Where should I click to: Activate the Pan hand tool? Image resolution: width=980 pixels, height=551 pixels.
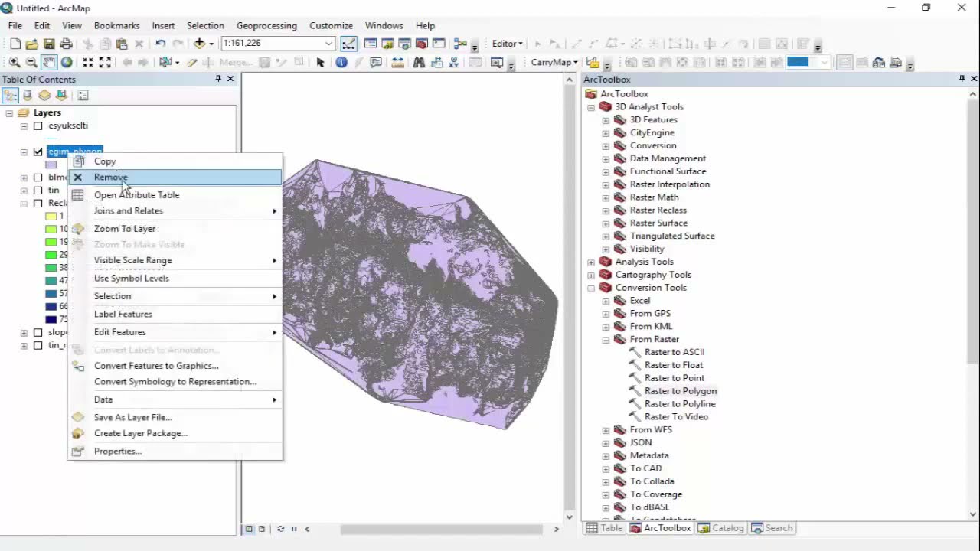tap(48, 63)
